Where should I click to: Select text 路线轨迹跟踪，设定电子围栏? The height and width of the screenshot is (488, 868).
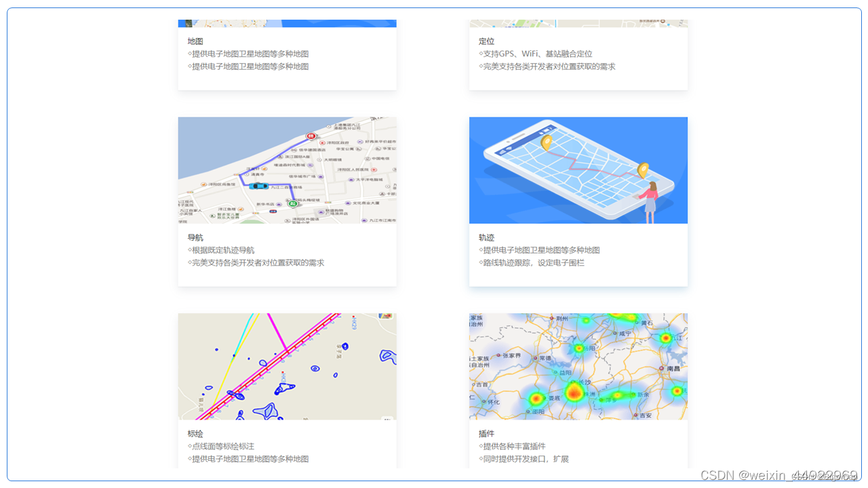pyautogui.click(x=534, y=263)
